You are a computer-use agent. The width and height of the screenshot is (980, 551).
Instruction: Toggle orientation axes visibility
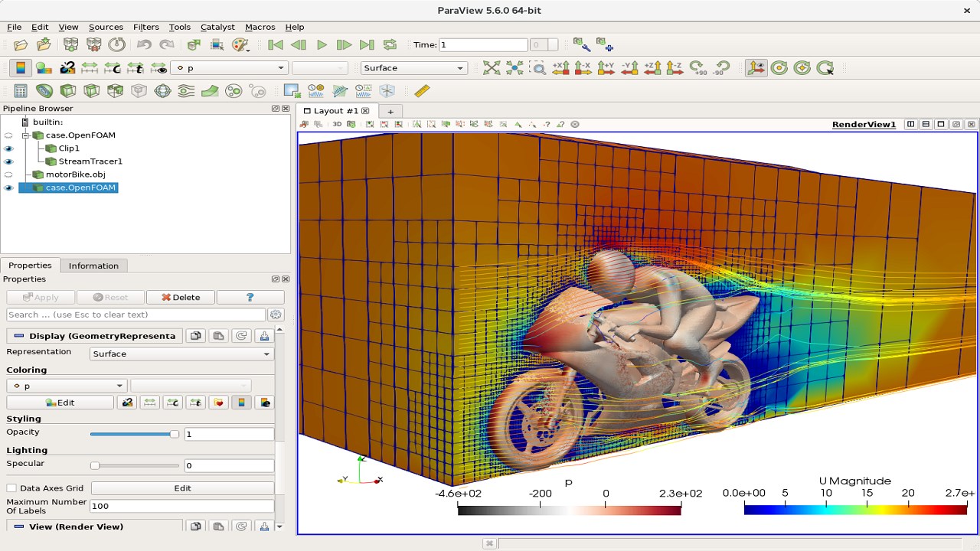tap(756, 68)
